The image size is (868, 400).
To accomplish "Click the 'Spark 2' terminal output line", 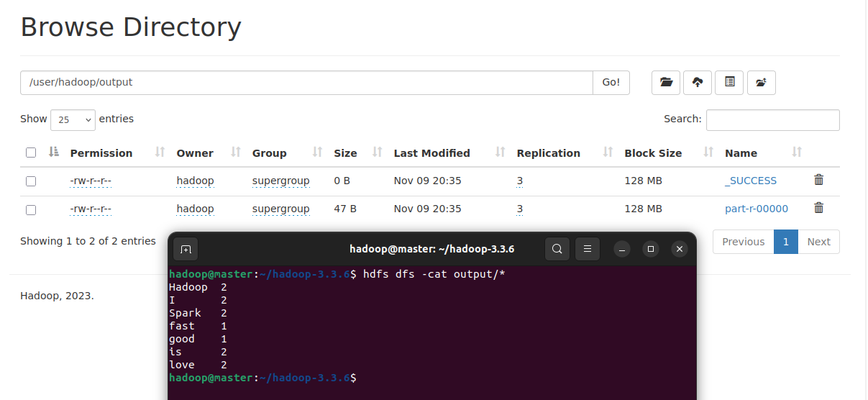I will tap(198, 313).
